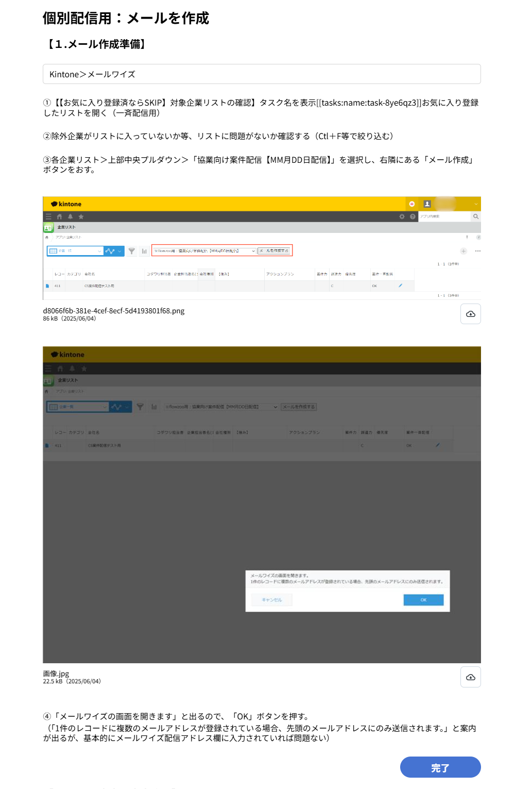Click the funnel filter icon in the dimmed screenshot
The width and height of the screenshot is (532, 789).
point(140,407)
